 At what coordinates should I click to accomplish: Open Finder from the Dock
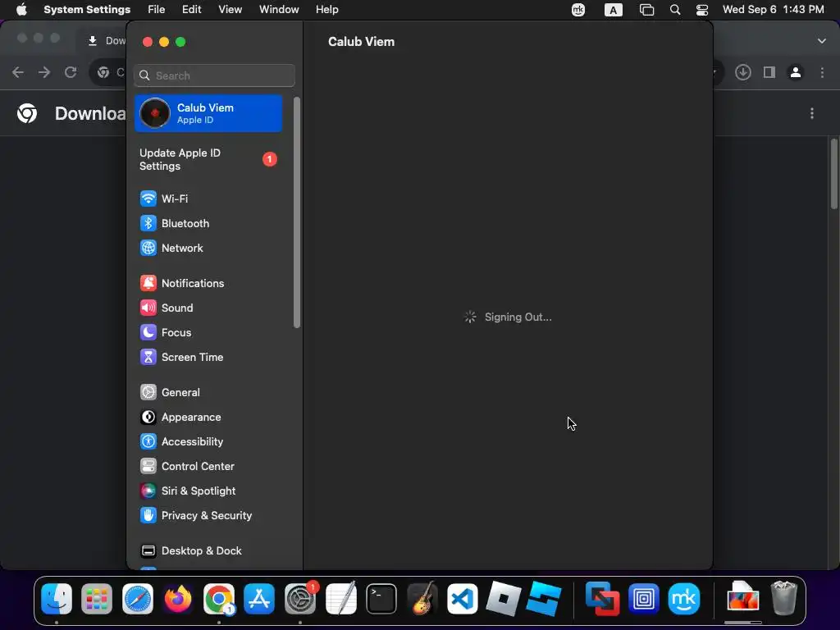[x=57, y=598]
